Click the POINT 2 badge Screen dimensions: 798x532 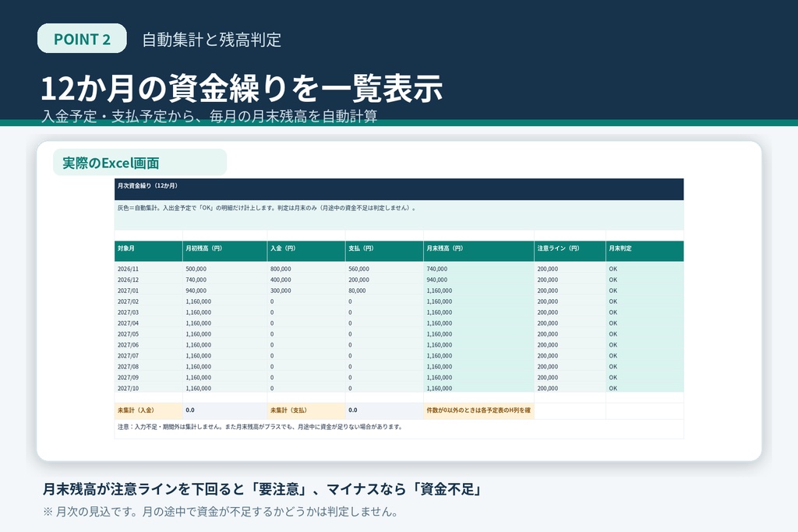pos(82,39)
